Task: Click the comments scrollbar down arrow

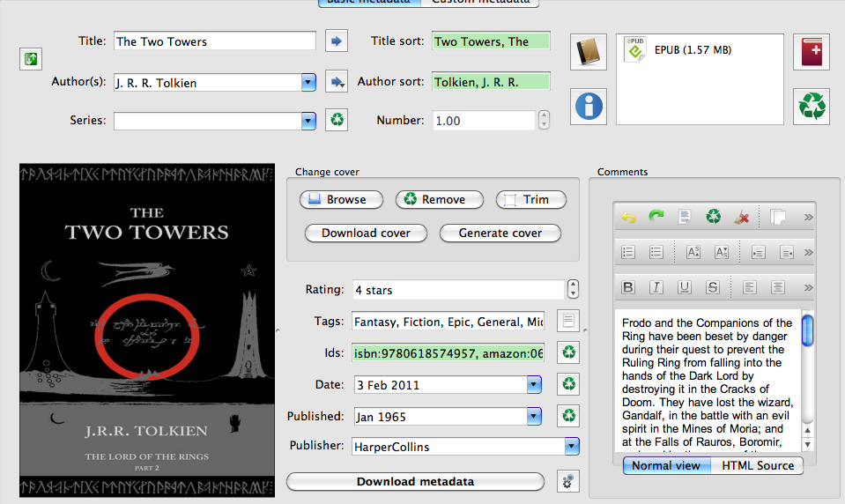Action: (x=807, y=445)
